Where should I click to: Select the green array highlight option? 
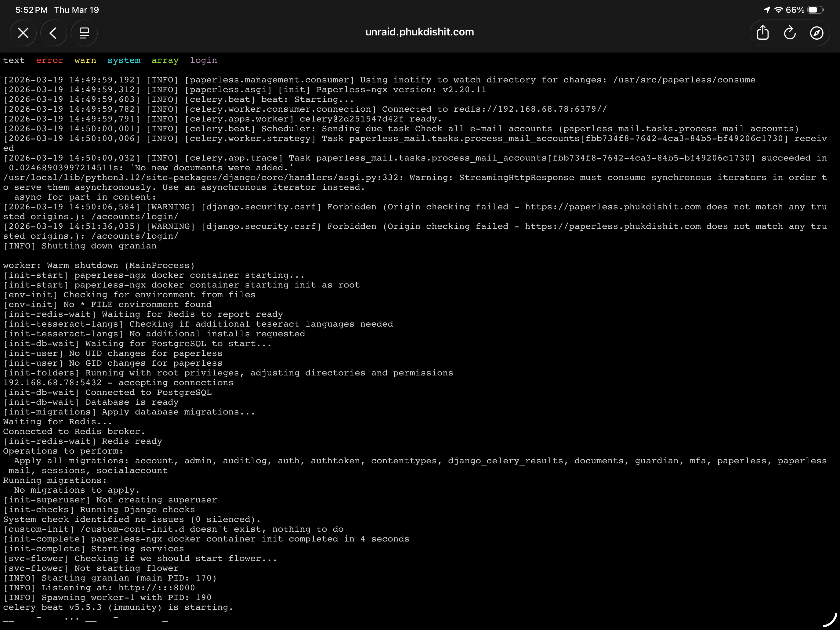tap(165, 60)
